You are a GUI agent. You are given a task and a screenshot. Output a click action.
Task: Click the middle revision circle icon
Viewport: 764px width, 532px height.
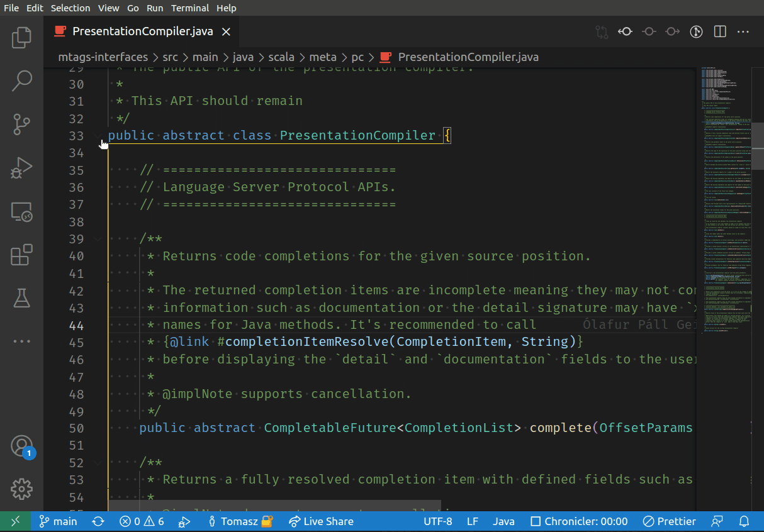pyautogui.click(x=649, y=31)
